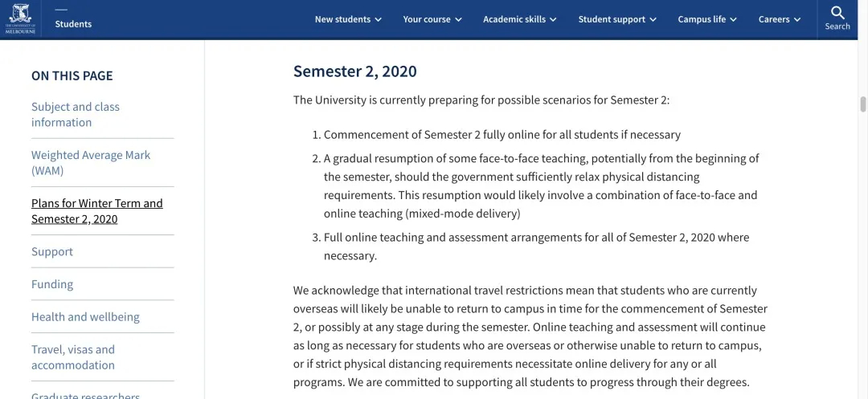Screen dimensions: 868x399
Task: Open the Student support menu
Action: point(617,19)
